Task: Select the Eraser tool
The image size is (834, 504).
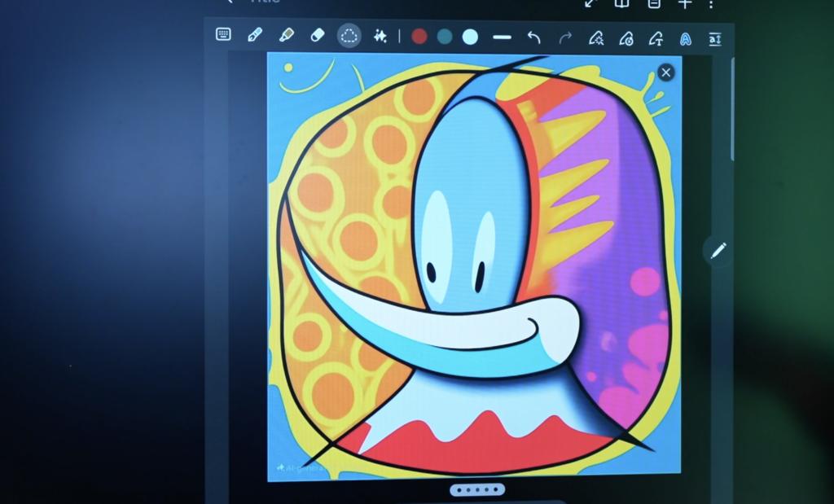Action: pos(318,35)
